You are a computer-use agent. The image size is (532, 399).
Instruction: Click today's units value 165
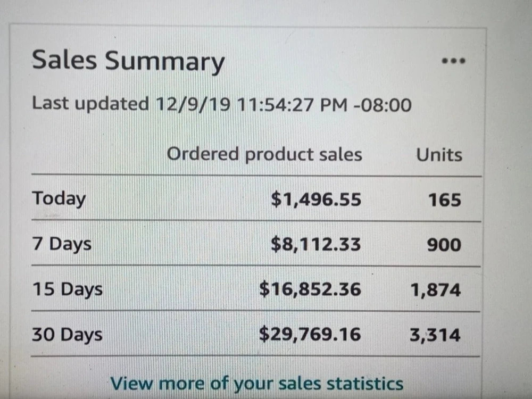tap(444, 200)
